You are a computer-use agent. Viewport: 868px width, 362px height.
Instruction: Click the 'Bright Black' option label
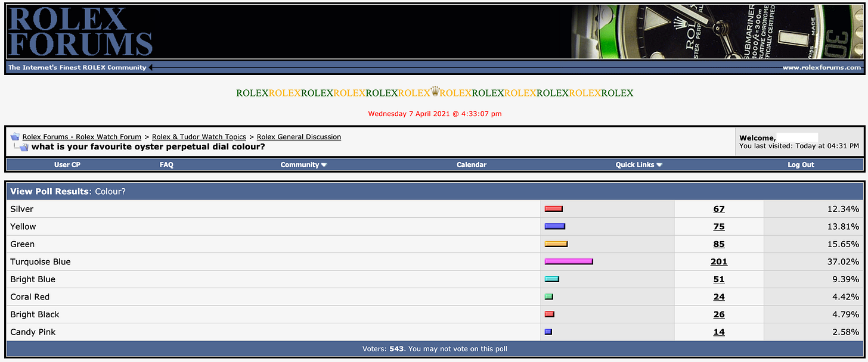pos(35,314)
